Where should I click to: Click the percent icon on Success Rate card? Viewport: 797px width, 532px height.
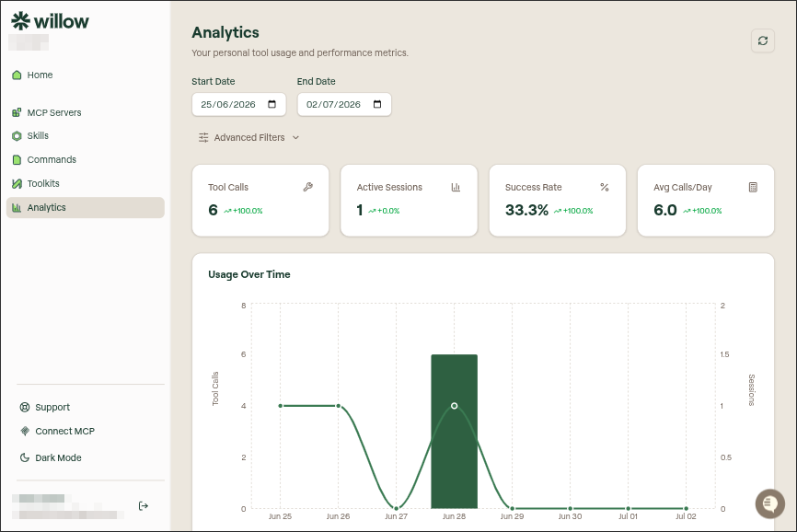pyautogui.click(x=605, y=187)
